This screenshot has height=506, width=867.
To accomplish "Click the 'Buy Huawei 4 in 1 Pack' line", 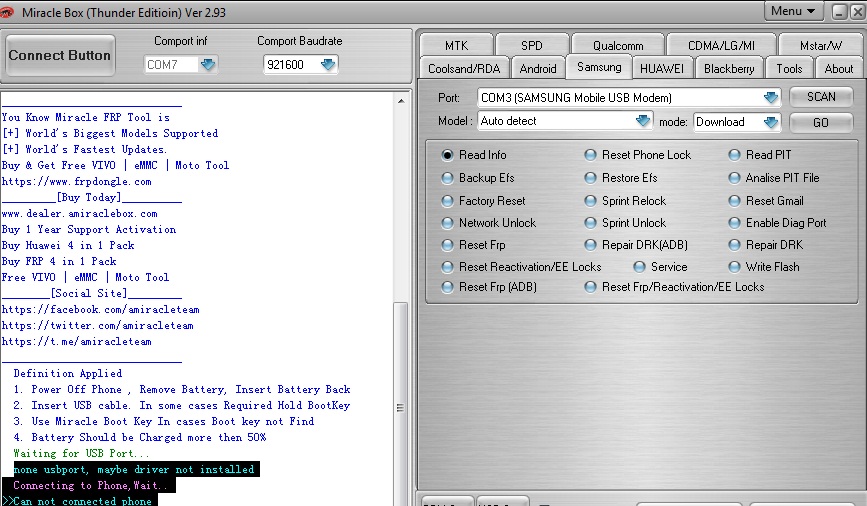I will coord(68,246).
